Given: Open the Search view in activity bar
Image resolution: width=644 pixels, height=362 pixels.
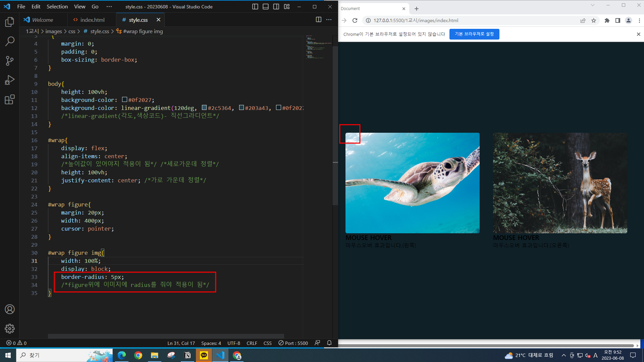Looking at the screenshot, I should point(10,41).
